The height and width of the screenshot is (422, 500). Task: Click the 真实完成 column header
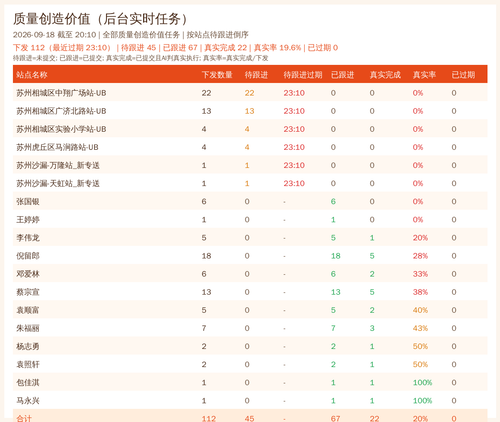click(x=385, y=75)
